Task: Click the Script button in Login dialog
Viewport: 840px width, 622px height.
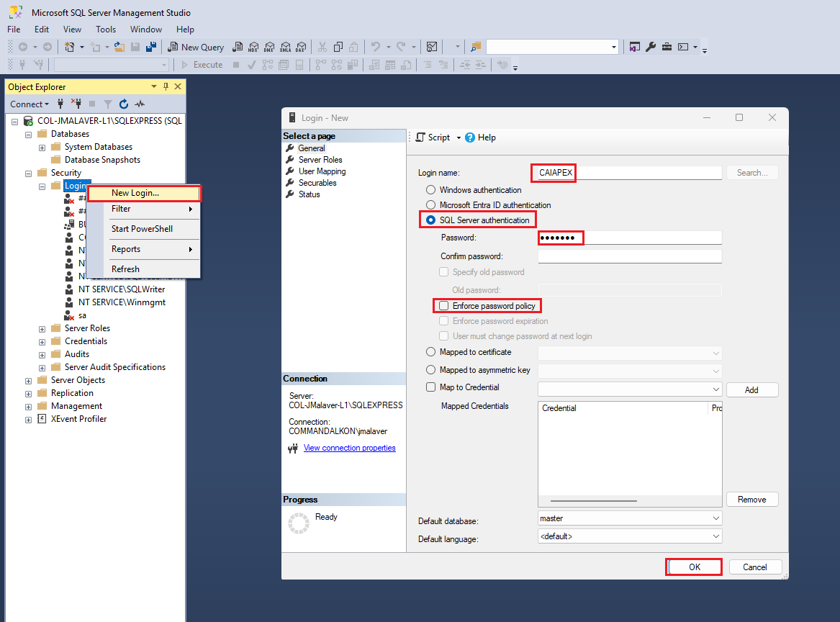Action: point(433,138)
